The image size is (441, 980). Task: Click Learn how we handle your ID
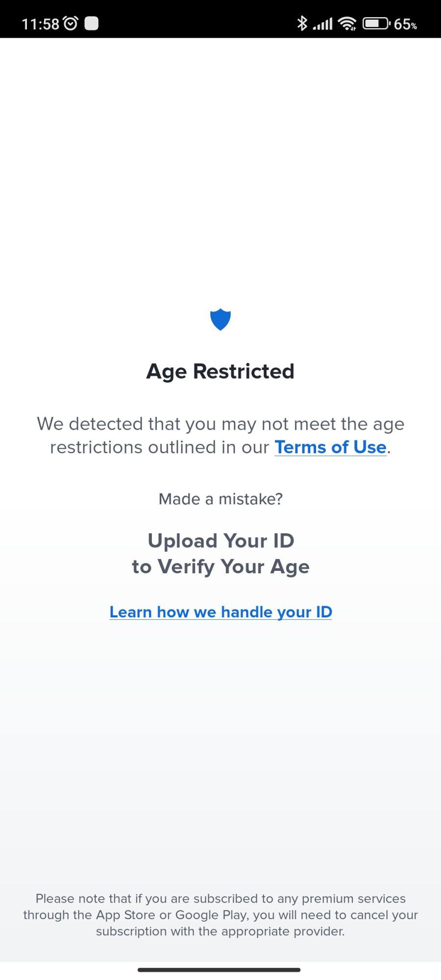click(220, 612)
